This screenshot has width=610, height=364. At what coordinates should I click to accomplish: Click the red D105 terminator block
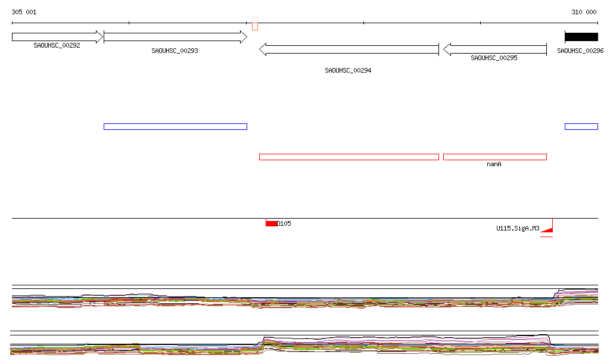271,223
